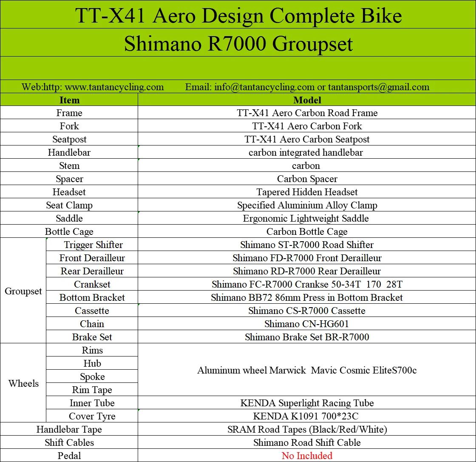476x462 pixels.
Task: Select 'Shimano RD-R7000 Rear Derailleur' cell
Action: [307, 271]
